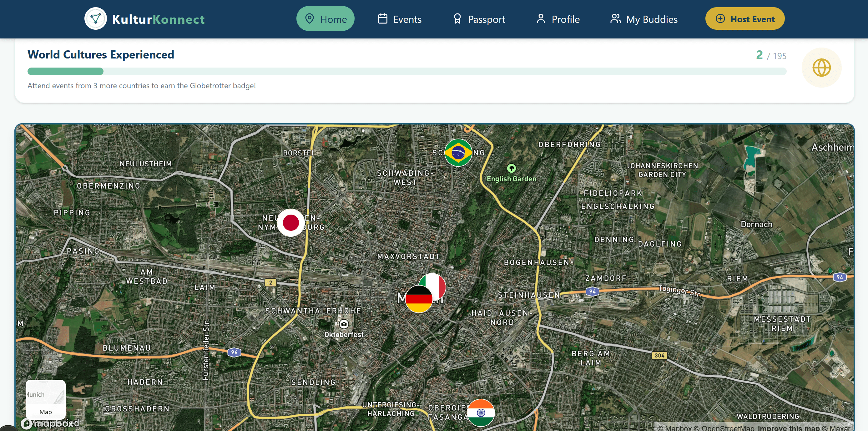Select the India flag event marker

(481, 413)
